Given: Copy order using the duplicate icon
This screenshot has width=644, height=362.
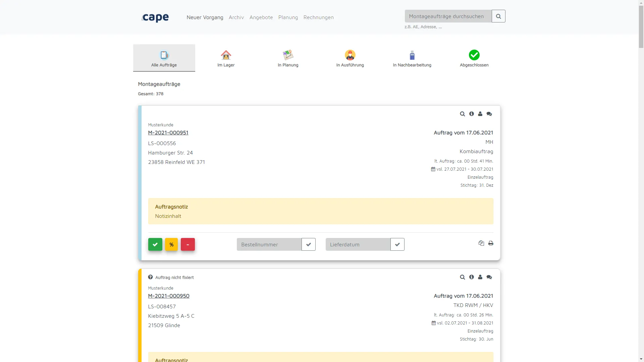Looking at the screenshot, I should 481,243.
